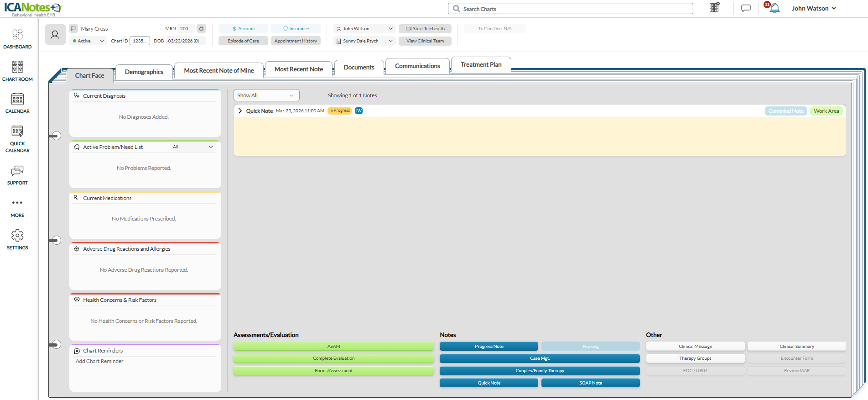Switch to Most Recent Note of Mine tab
This screenshot has height=400, width=868.
pyautogui.click(x=219, y=70)
